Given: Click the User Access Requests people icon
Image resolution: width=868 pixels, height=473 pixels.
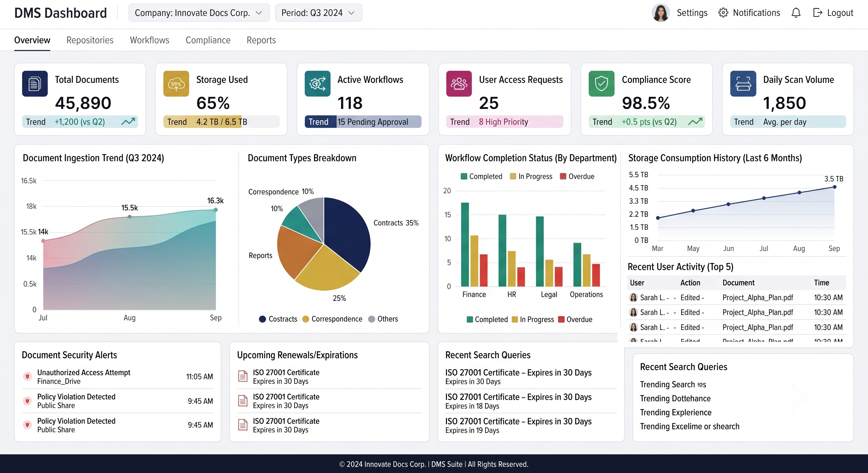Looking at the screenshot, I should (459, 83).
